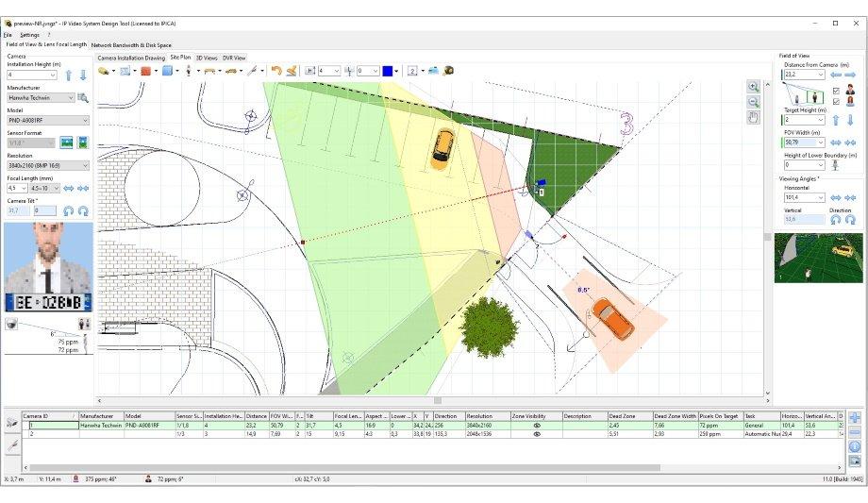Open the Settings menu

tap(29, 35)
